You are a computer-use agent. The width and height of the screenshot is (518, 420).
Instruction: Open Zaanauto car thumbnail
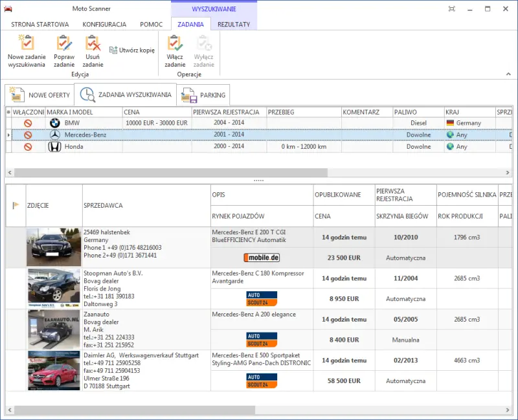[54, 329]
